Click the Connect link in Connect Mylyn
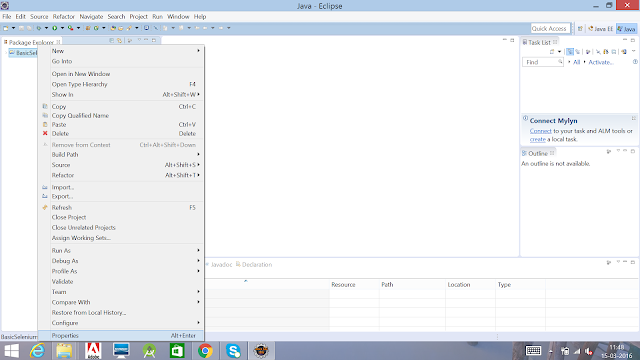The image size is (640, 360). pos(540,131)
